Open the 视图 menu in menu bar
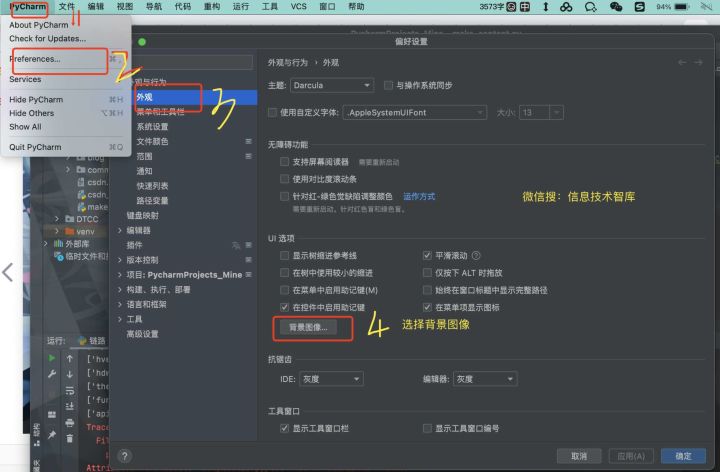The height and width of the screenshot is (472, 720). point(124,6)
